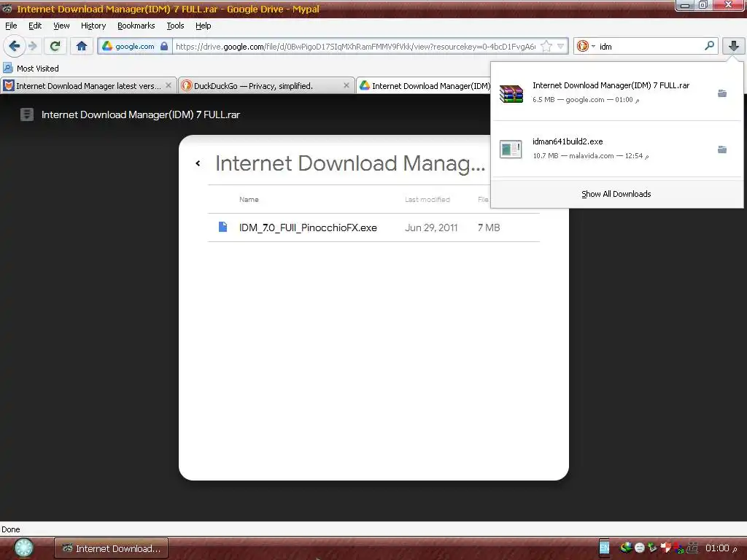Open containing folder for IDM 7 FULL.rar

[722, 93]
